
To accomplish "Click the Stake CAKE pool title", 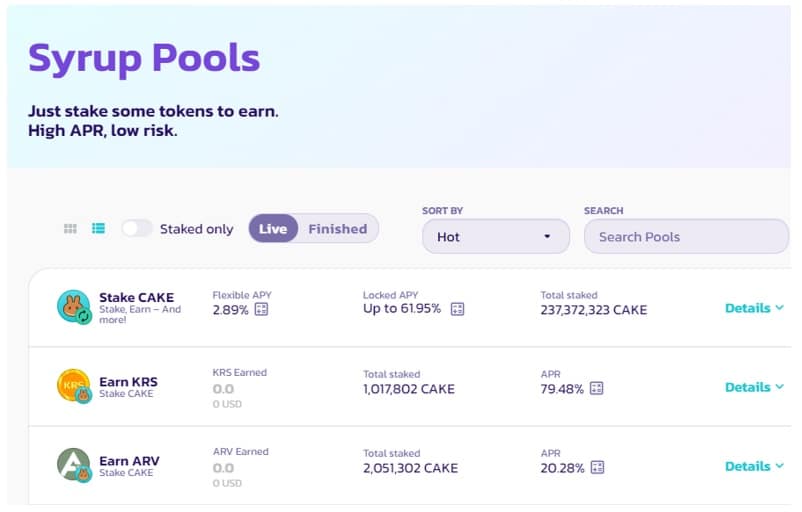I will pos(137,298).
